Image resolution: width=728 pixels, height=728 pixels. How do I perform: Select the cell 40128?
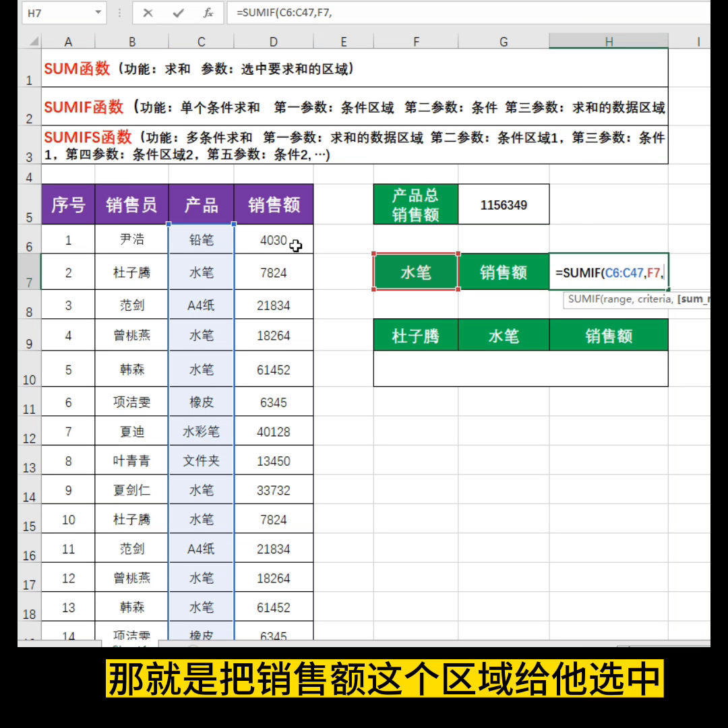click(x=274, y=431)
